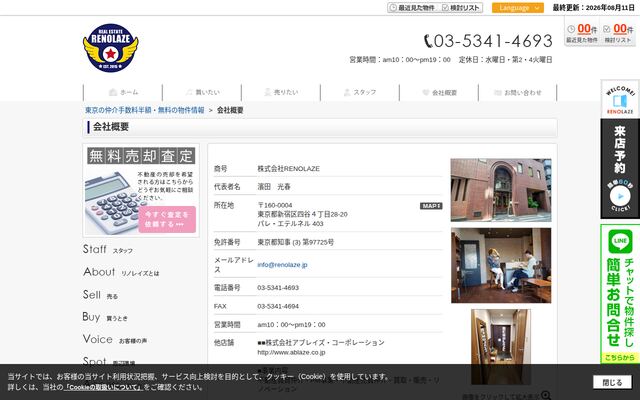Follow breadcrumb 東京の仲介手数料半額・無料の物件情報
Image resolution: width=640 pixels, height=400 pixels.
point(144,110)
